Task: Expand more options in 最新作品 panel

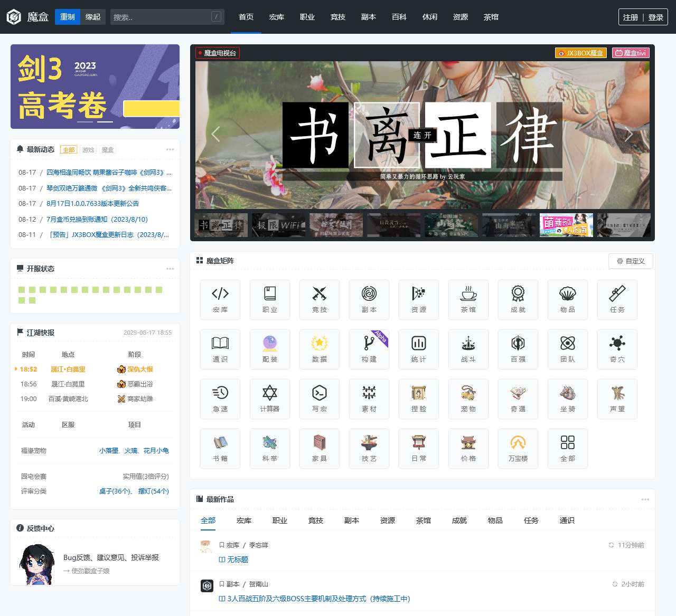Action: 645,499
